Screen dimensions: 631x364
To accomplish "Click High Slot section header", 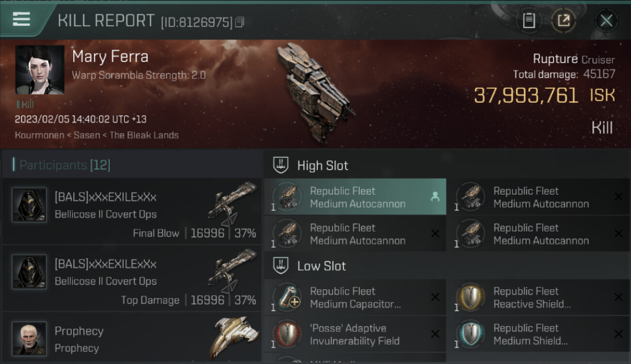I will pyautogui.click(x=322, y=165).
